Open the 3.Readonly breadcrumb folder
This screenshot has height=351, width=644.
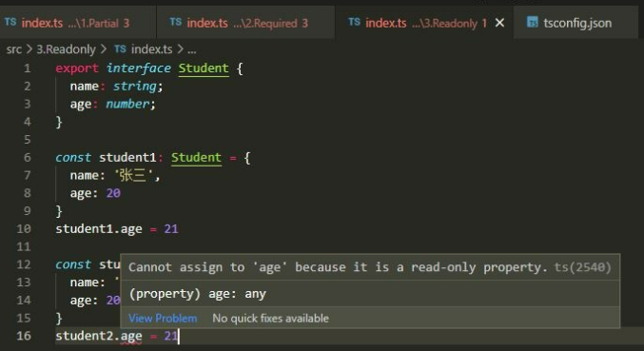click(x=67, y=49)
